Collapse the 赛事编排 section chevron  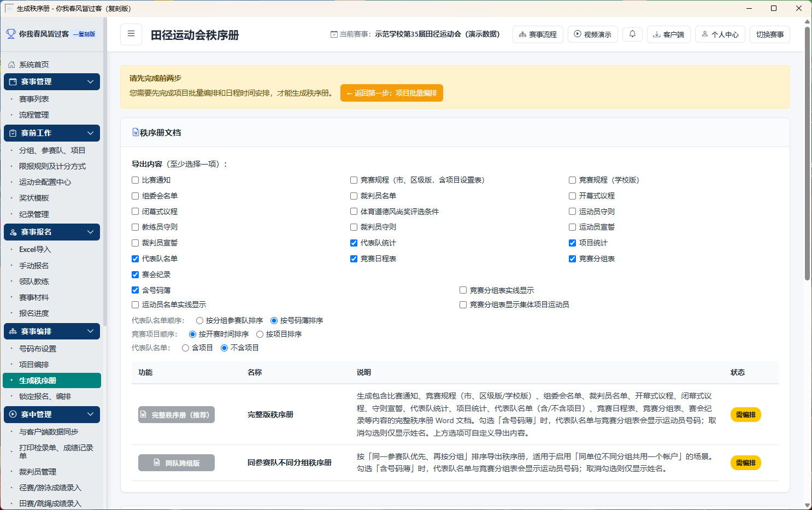pos(90,331)
